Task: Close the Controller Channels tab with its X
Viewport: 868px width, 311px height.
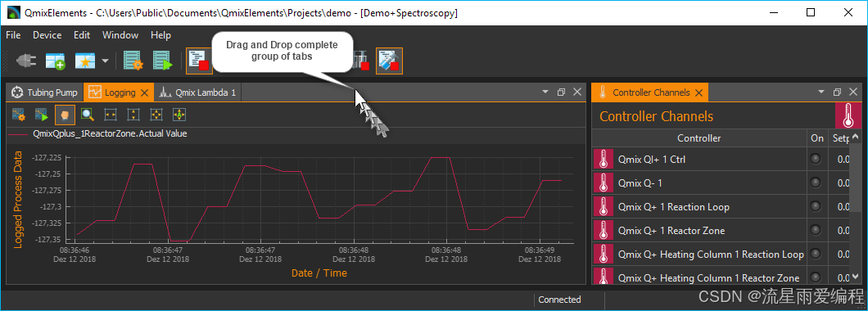Action: coord(698,92)
